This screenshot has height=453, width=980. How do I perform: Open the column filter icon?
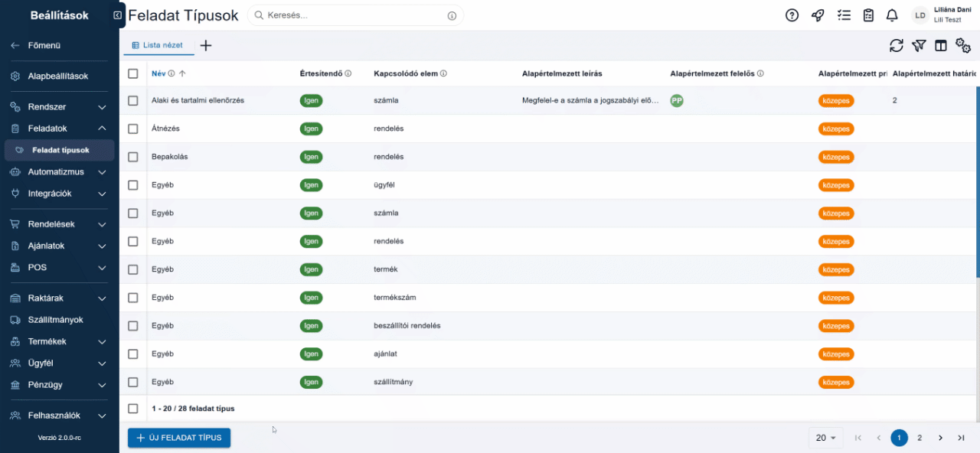pos(919,45)
